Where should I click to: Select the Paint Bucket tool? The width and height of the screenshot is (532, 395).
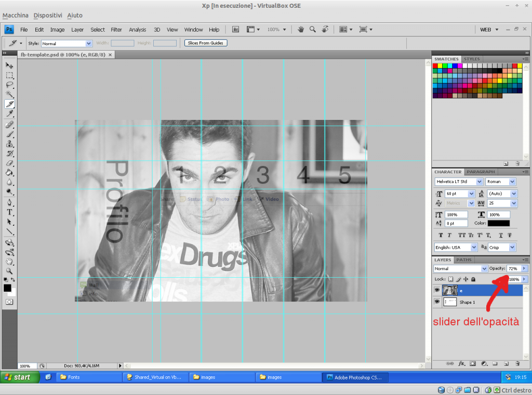pos(9,173)
